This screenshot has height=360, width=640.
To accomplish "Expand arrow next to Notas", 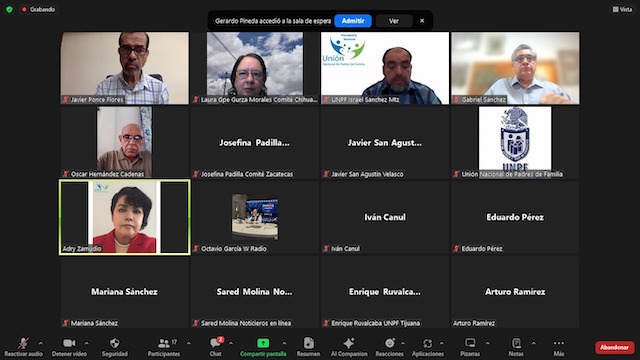I will (533, 343).
